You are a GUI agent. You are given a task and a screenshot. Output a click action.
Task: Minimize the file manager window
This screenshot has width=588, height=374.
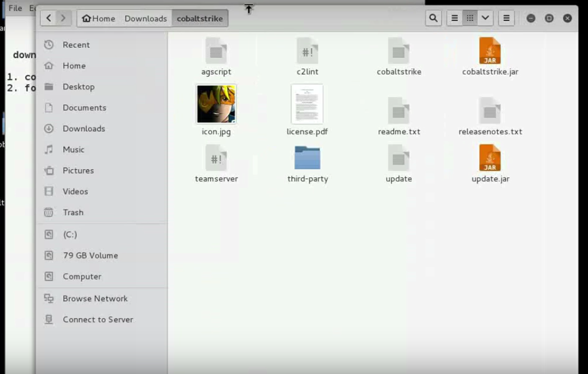(x=531, y=18)
